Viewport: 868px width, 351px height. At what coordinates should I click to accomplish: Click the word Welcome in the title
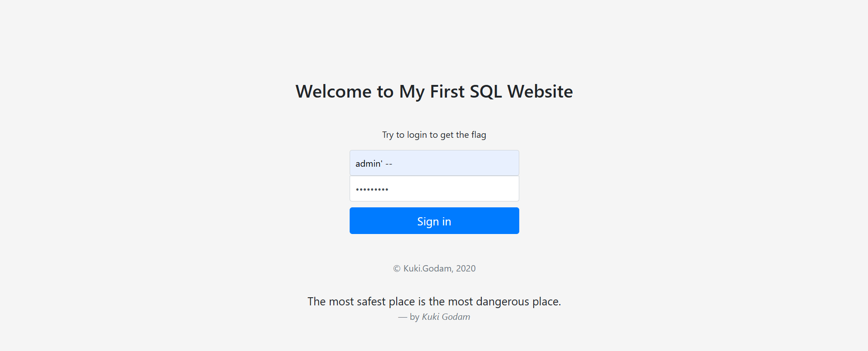(333, 92)
